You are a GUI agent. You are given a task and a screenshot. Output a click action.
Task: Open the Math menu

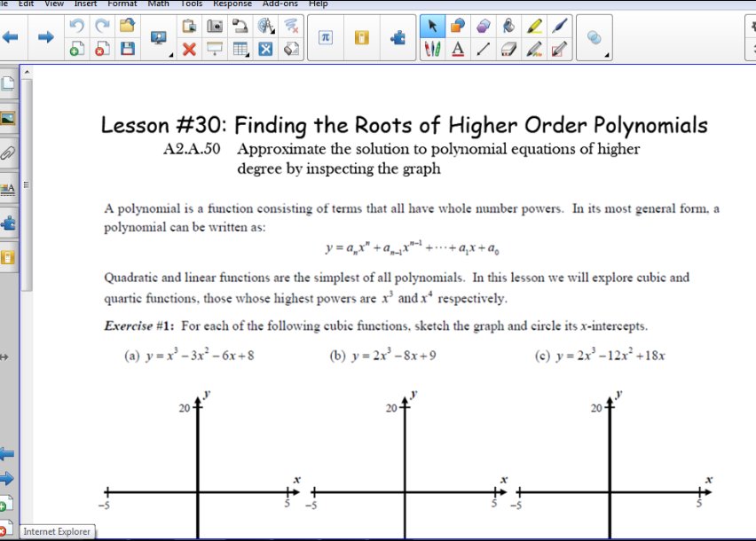click(x=157, y=4)
